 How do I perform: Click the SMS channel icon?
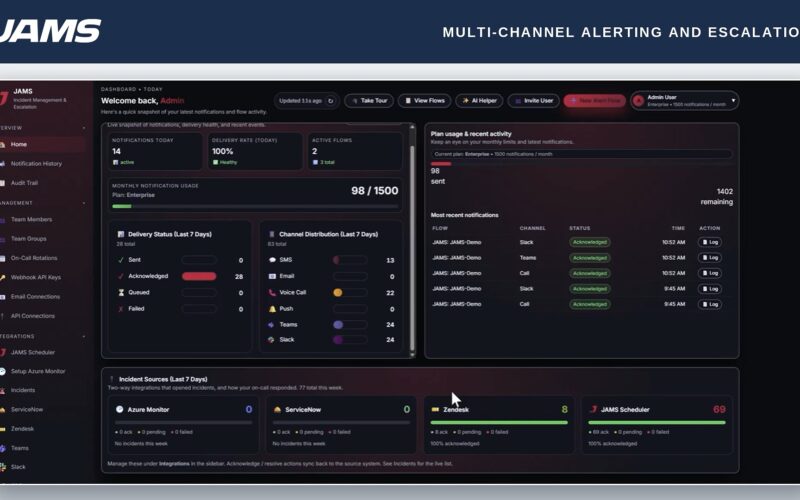pos(272,260)
